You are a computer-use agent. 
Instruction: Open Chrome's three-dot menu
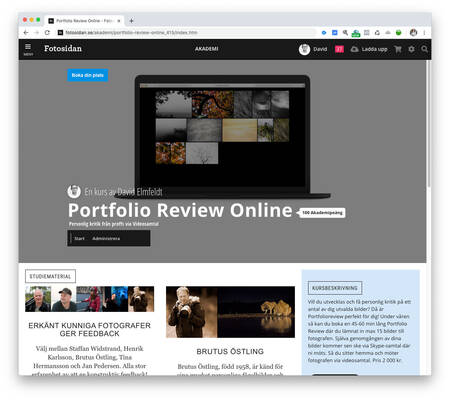pyautogui.click(x=424, y=32)
